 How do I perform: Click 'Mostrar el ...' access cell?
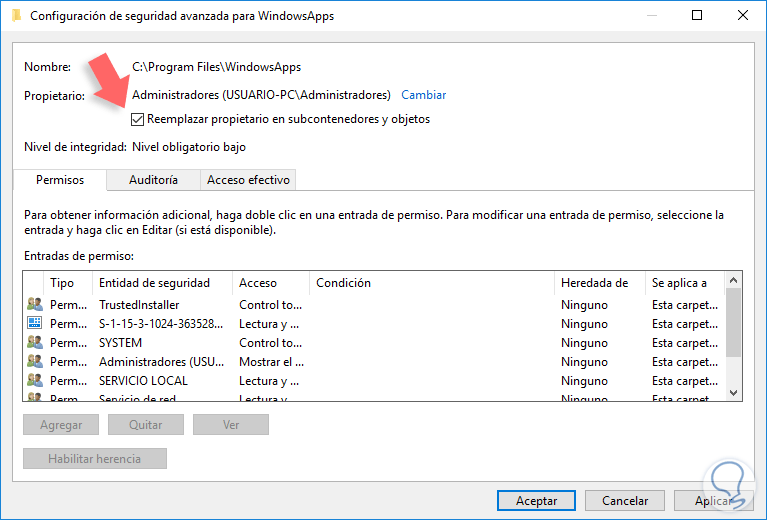pyautogui.click(x=271, y=362)
